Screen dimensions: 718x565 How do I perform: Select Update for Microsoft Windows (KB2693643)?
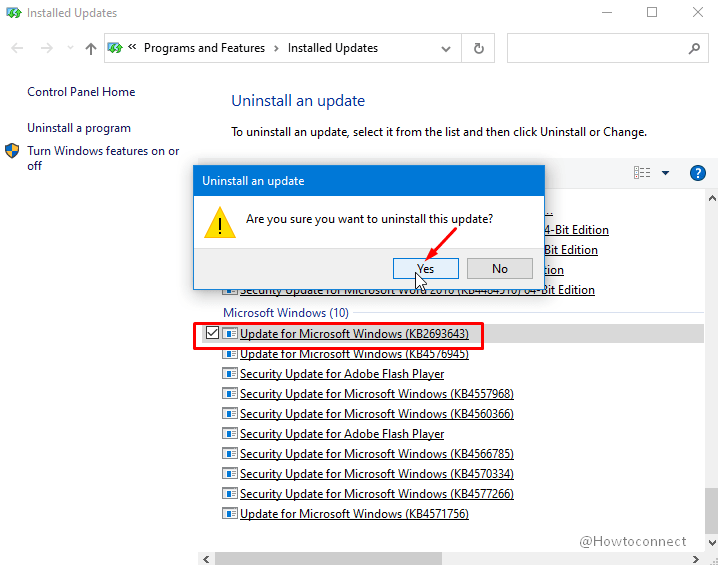(354, 334)
